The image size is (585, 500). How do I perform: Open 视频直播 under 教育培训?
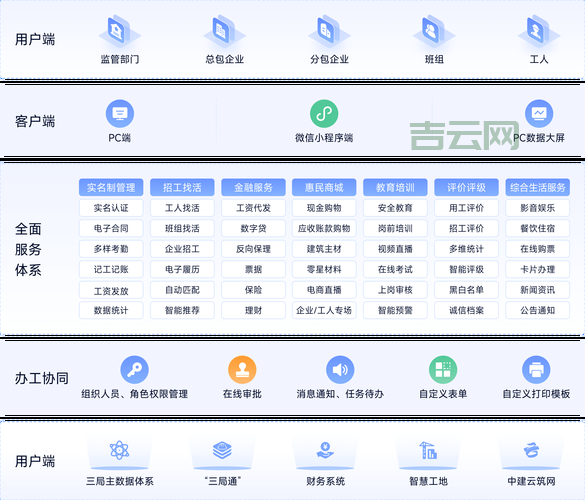click(395, 249)
